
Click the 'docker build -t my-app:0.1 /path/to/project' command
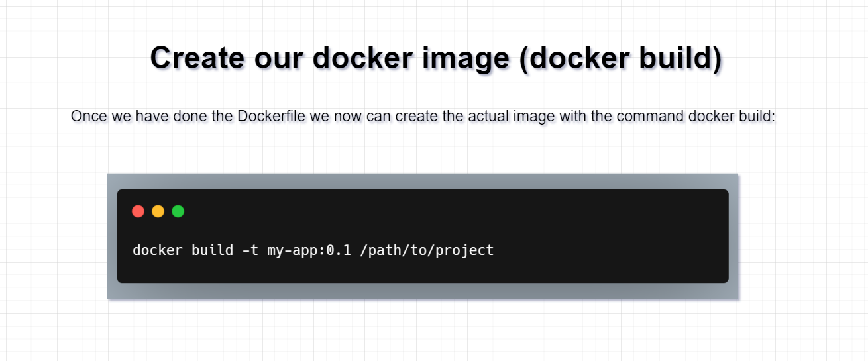313,250
